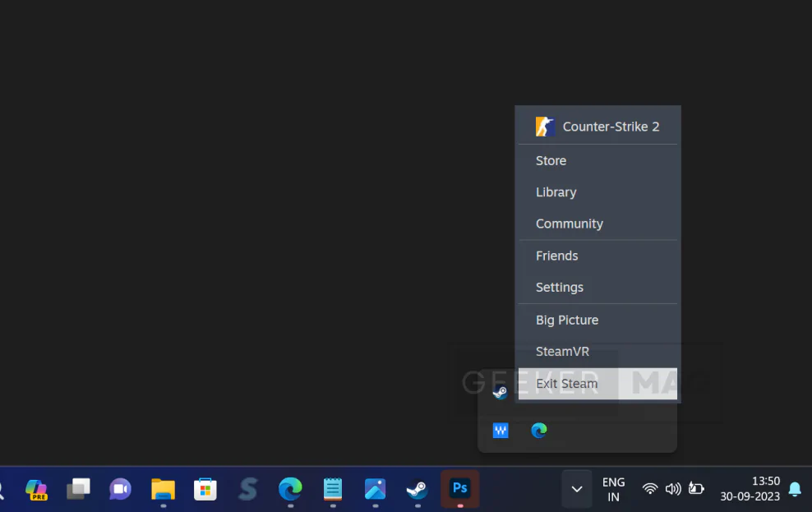The height and width of the screenshot is (512, 812).
Task: Open Microsoft Store from the taskbar
Action: click(205, 489)
